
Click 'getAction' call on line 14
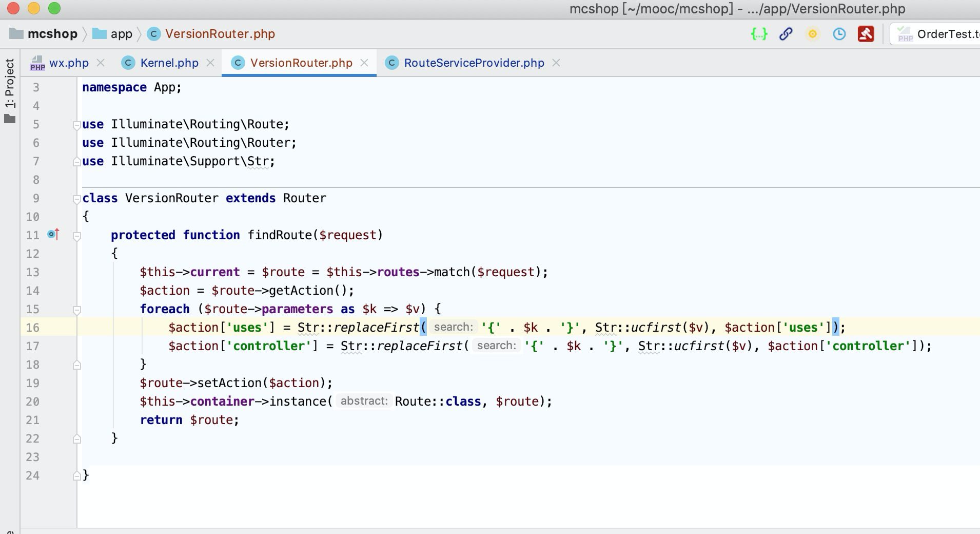click(301, 291)
